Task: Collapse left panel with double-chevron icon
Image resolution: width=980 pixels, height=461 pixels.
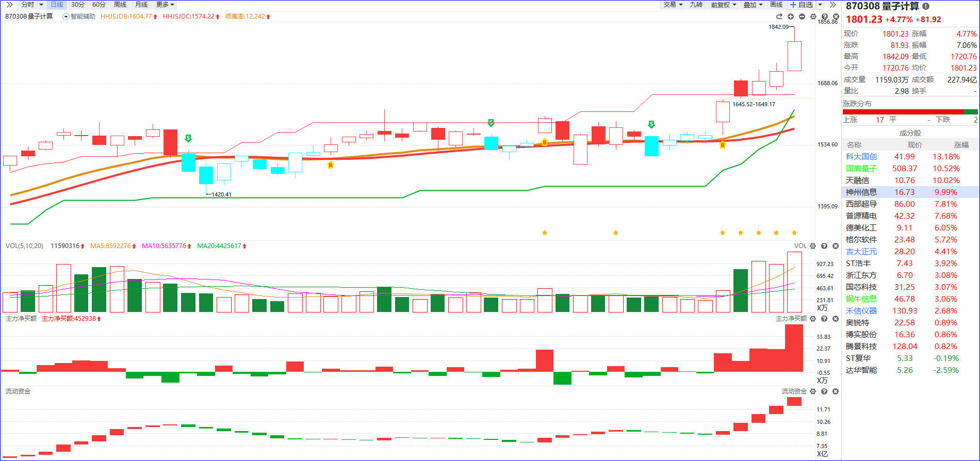Action: [x=9, y=5]
